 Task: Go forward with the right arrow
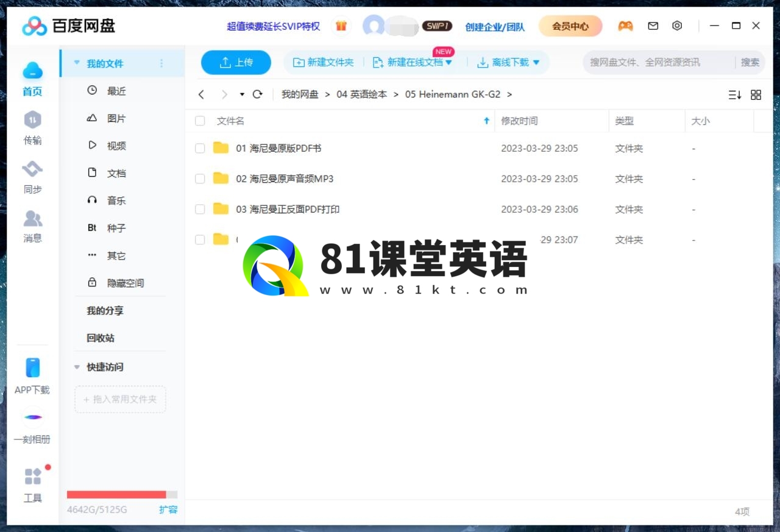(x=224, y=94)
